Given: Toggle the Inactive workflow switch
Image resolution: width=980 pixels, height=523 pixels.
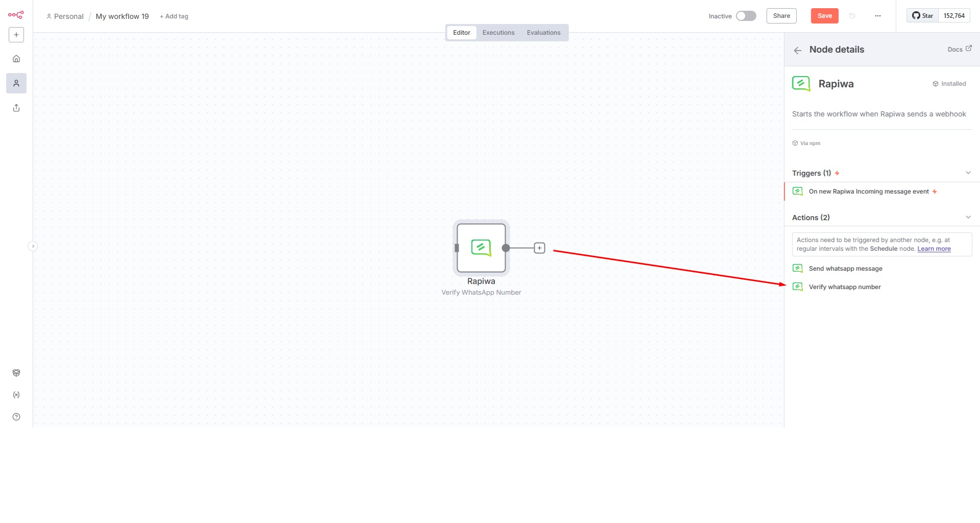Looking at the screenshot, I should 746,16.
